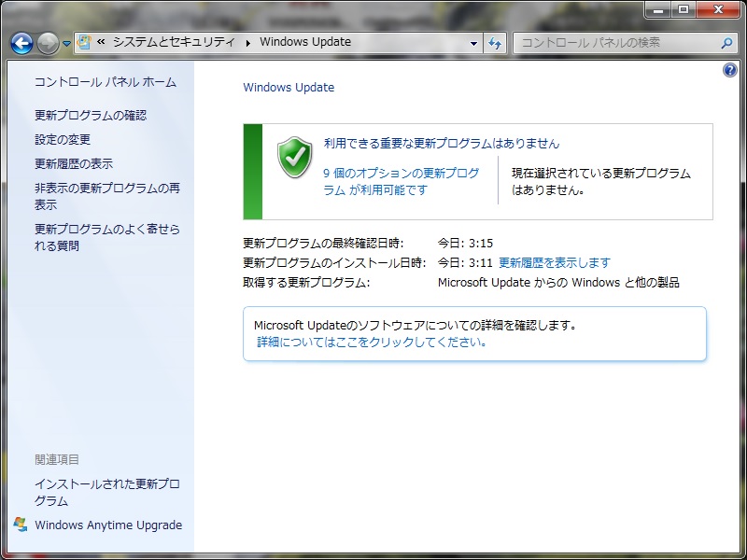Click the Control Panel icon in address bar
Screen dimensions: 747x560
click(x=84, y=42)
